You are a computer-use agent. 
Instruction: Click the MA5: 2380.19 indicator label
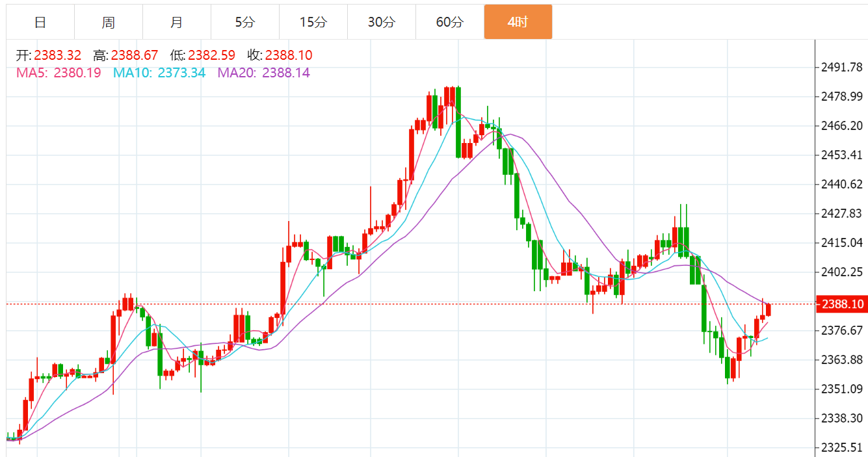tap(59, 73)
